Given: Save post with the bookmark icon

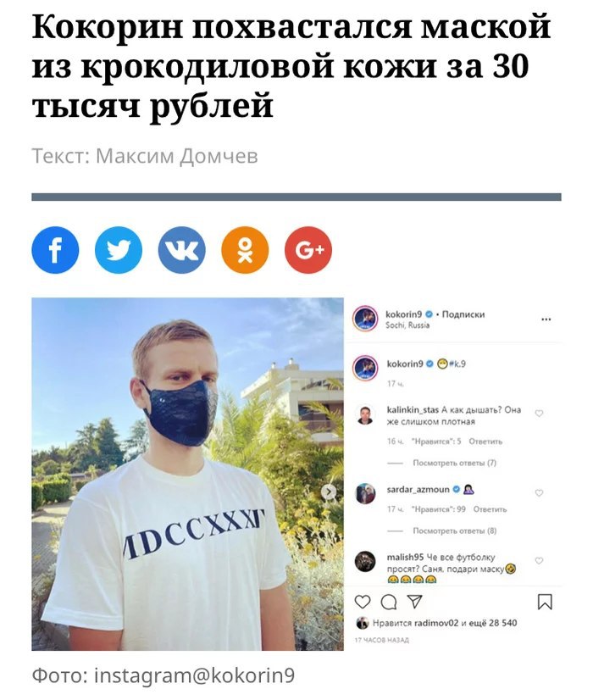Looking at the screenshot, I should [x=545, y=602].
